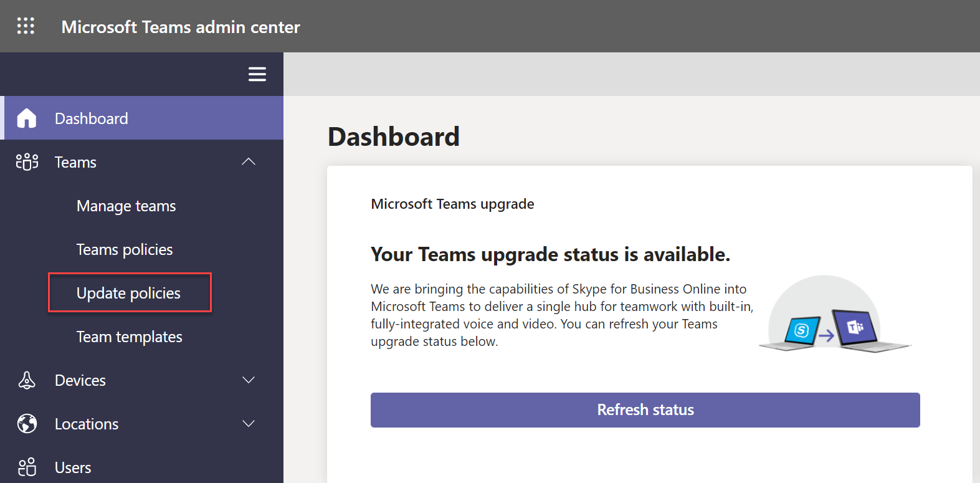Click the Locations globe icon

pyautogui.click(x=27, y=424)
